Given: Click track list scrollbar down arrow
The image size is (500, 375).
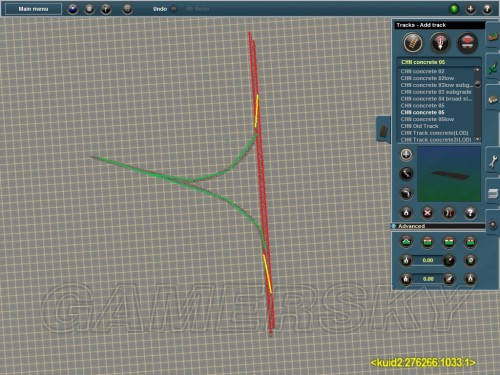Looking at the screenshot, I should coord(477,139).
